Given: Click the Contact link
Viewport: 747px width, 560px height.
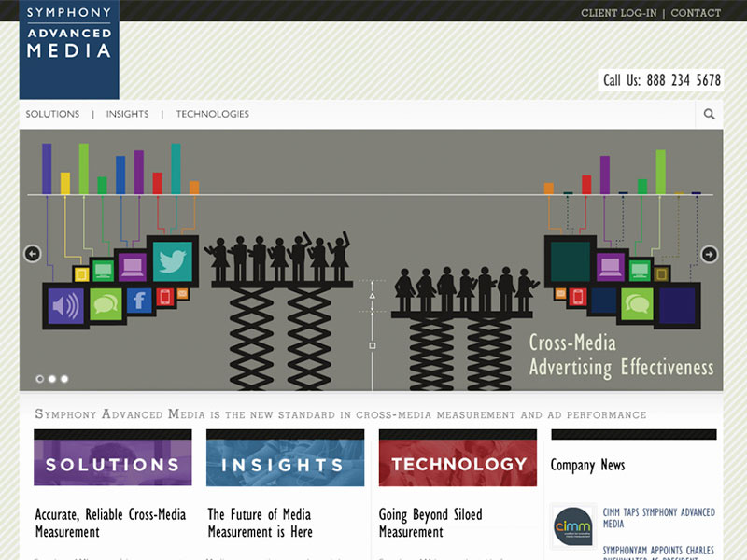Looking at the screenshot, I should pos(696,13).
